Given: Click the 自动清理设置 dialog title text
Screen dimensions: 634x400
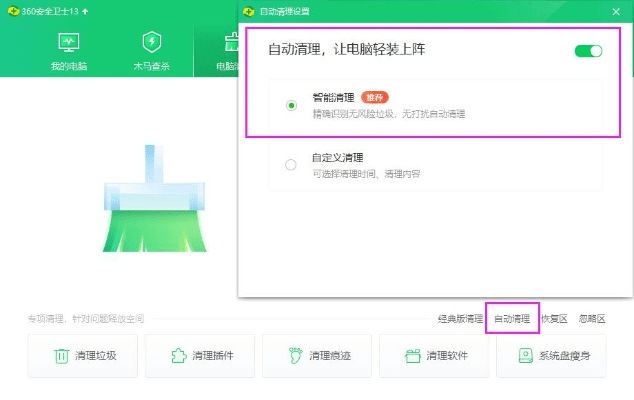Looking at the screenshot, I should [x=285, y=12].
